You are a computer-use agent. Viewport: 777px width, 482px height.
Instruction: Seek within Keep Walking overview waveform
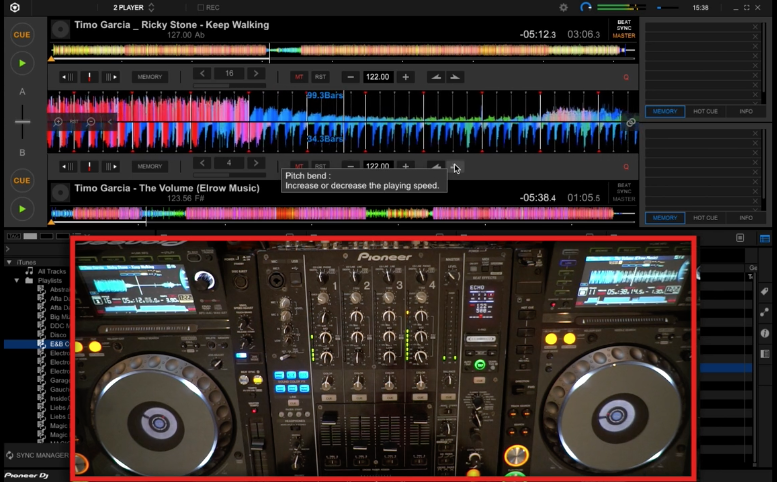pyautogui.click(x=342, y=50)
